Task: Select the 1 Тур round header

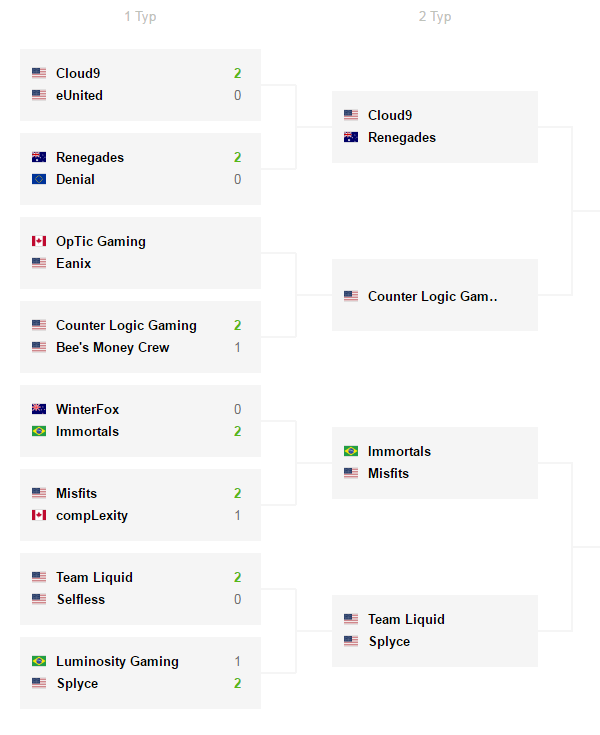Action: pyautogui.click(x=140, y=16)
